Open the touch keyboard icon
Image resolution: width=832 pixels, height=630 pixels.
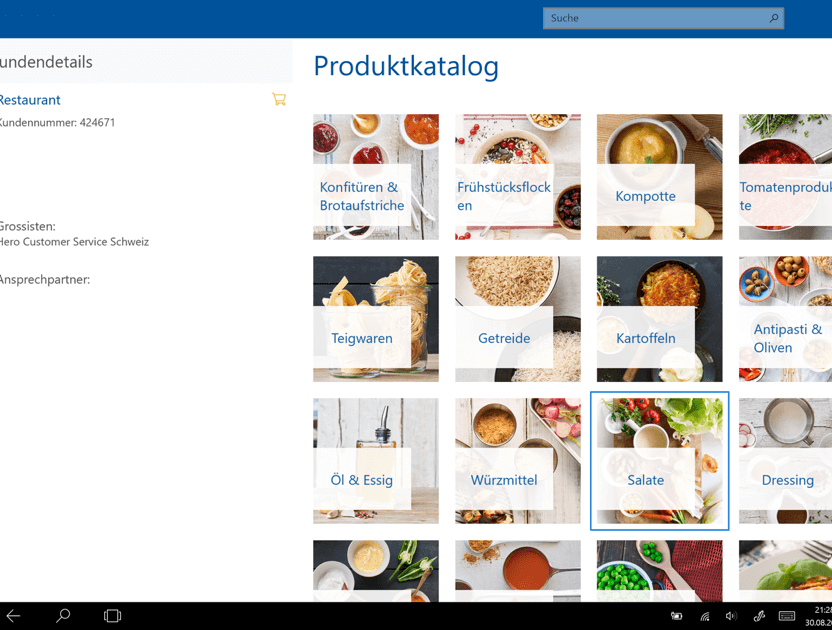coord(785,616)
